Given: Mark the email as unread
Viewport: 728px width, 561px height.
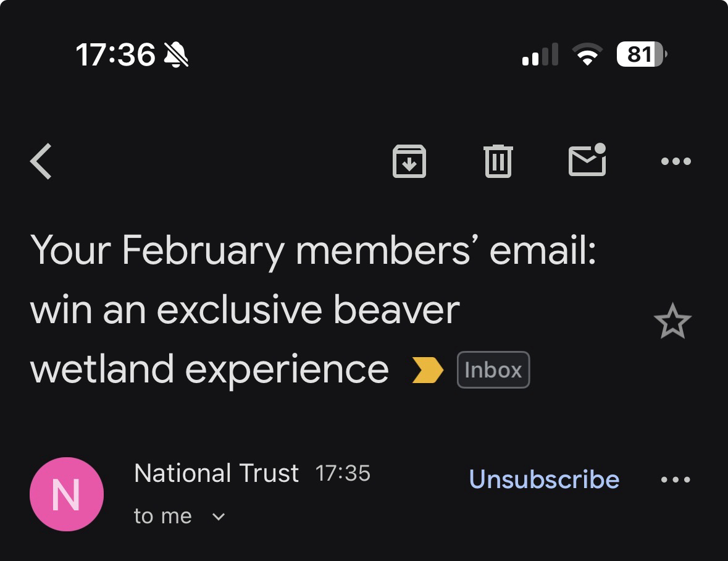Looking at the screenshot, I should 587,160.
